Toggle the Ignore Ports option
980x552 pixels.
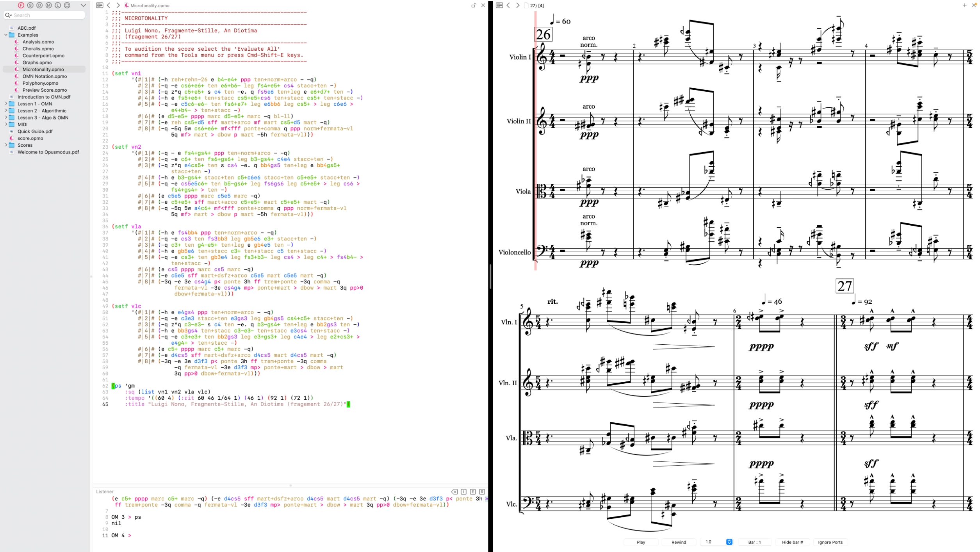[830, 542]
